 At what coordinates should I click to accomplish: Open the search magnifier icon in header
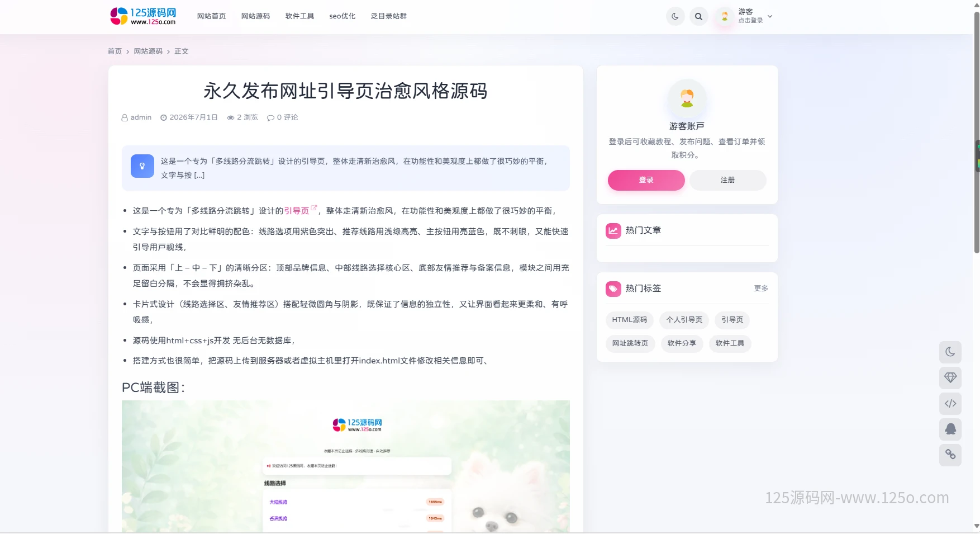point(698,17)
